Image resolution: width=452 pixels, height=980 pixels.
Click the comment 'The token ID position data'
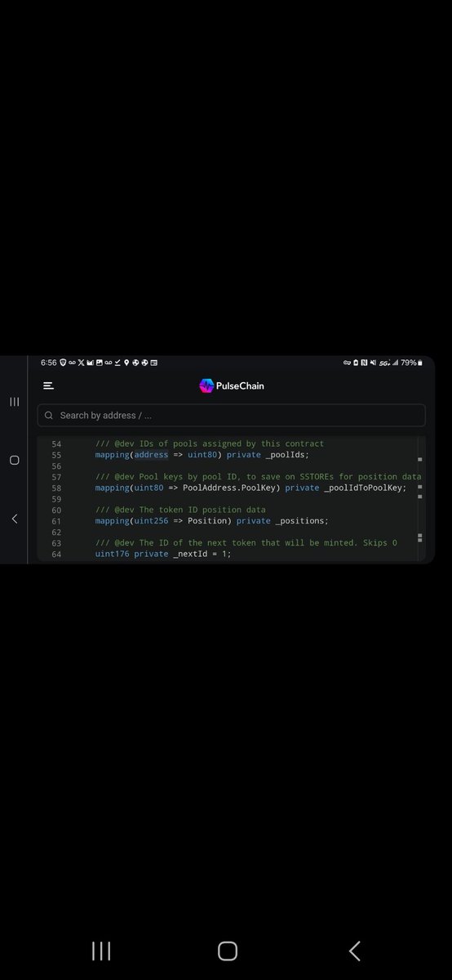(202, 510)
